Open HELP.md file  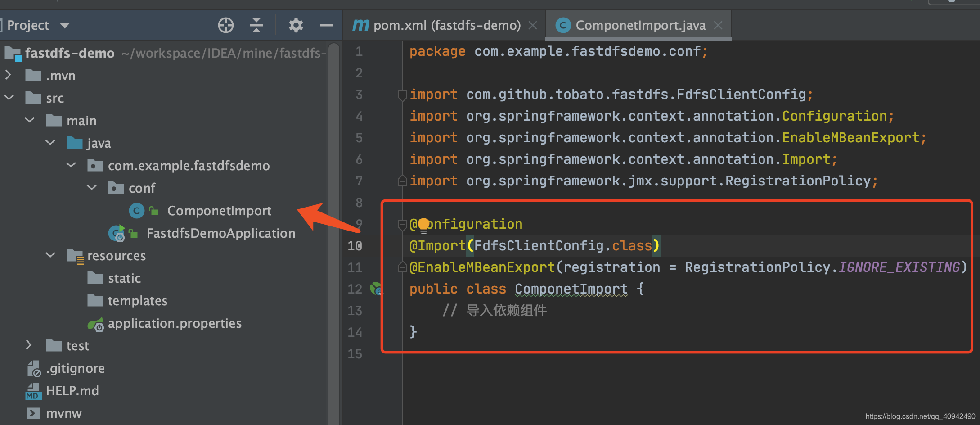pyautogui.click(x=72, y=391)
